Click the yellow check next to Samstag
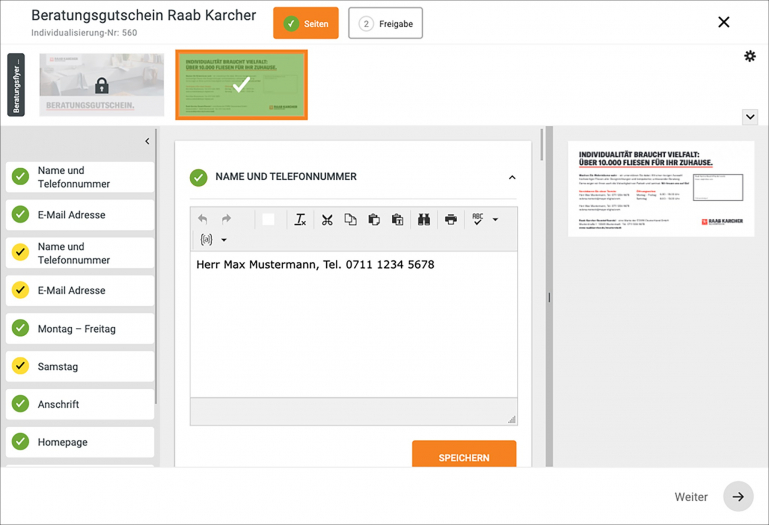769x525 pixels. click(x=20, y=366)
